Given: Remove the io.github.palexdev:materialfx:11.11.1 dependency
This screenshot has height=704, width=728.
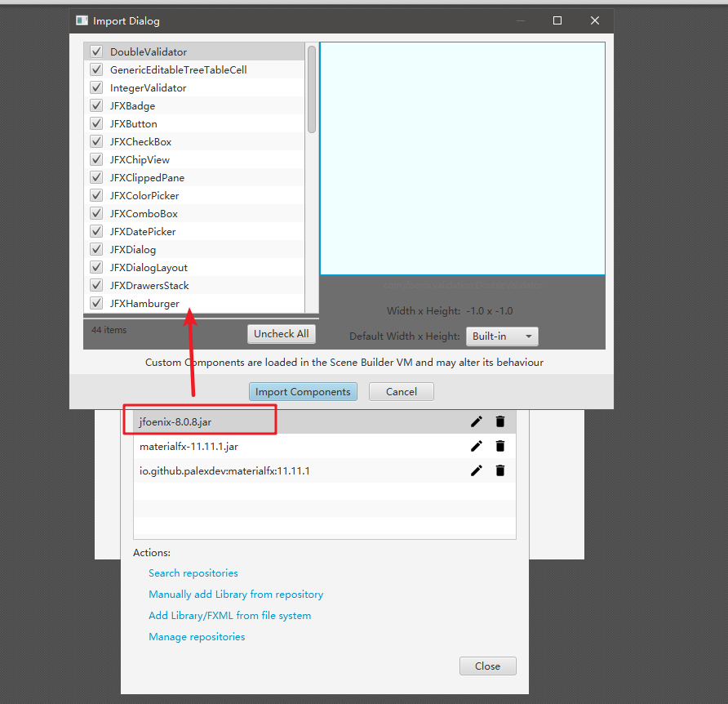Looking at the screenshot, I should coord(500,470).
